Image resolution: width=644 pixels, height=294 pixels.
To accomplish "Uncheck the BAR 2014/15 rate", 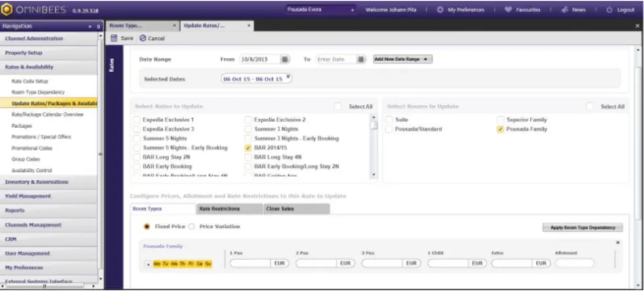I will (248, 148).
